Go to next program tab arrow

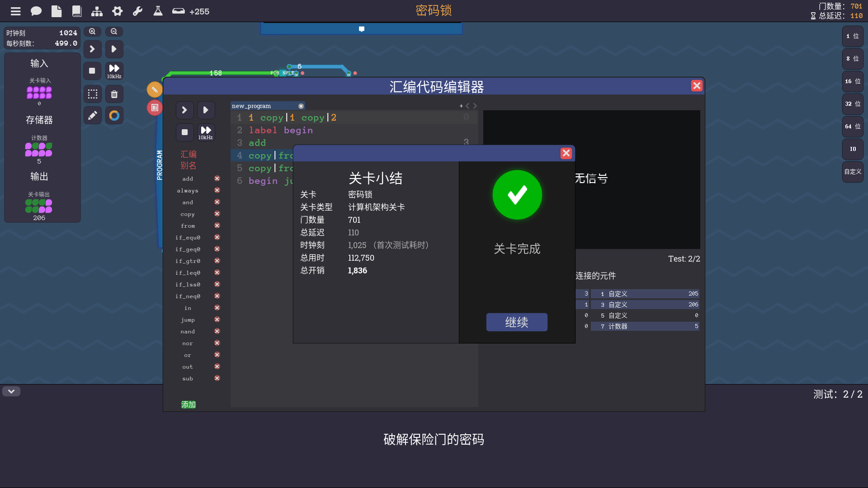point(475,106)
